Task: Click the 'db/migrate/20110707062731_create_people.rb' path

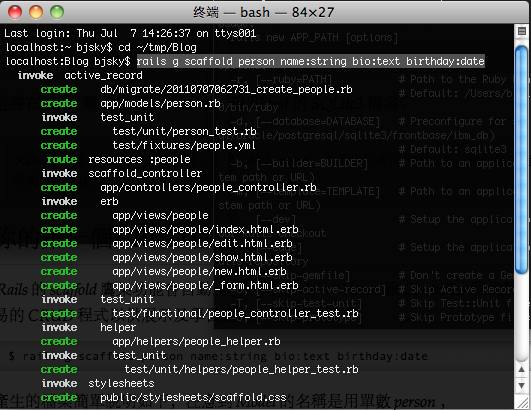Action: (x=226, y=89)
